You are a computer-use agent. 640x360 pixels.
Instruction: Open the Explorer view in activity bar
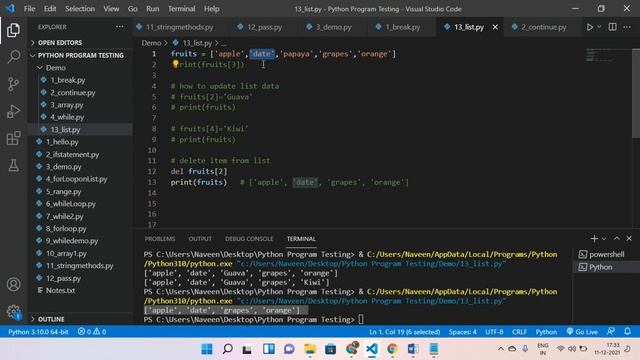pos(13,30)
